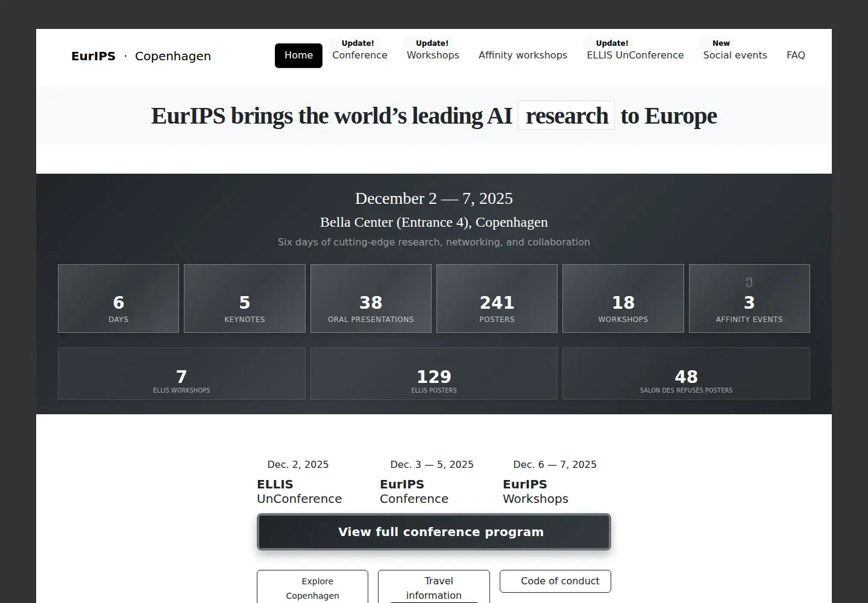The width and height of the screenshot is (868, 603).
Task: Open the ELLIS UnConference schedule entry
Action: (299, 491)
